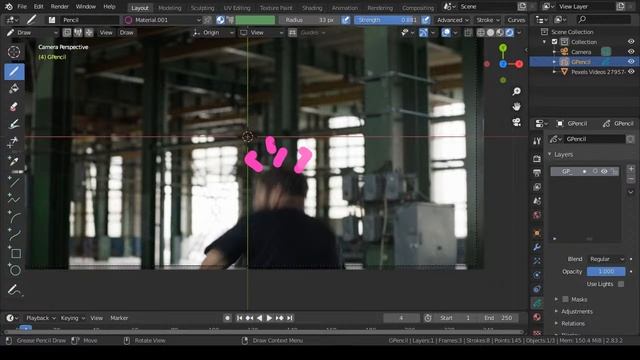The image size is (640, 360).
Task: Expand the Relations panel
Action: (573, 324)
